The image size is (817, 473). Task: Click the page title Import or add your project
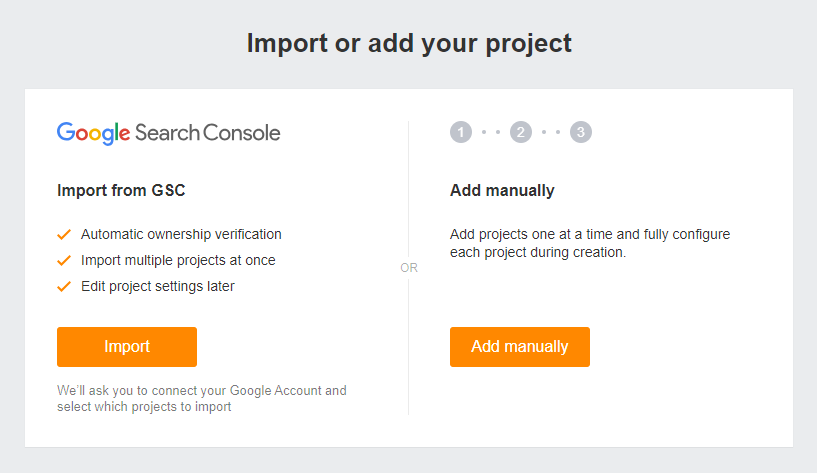pos(409,43)
